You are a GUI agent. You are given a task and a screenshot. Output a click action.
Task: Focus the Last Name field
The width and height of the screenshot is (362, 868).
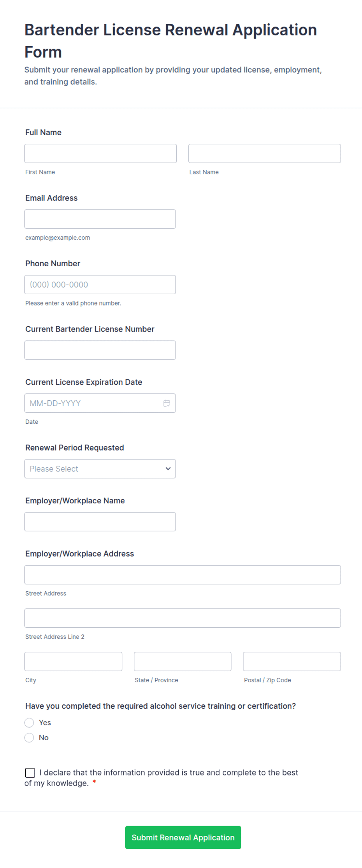(265, 154)
